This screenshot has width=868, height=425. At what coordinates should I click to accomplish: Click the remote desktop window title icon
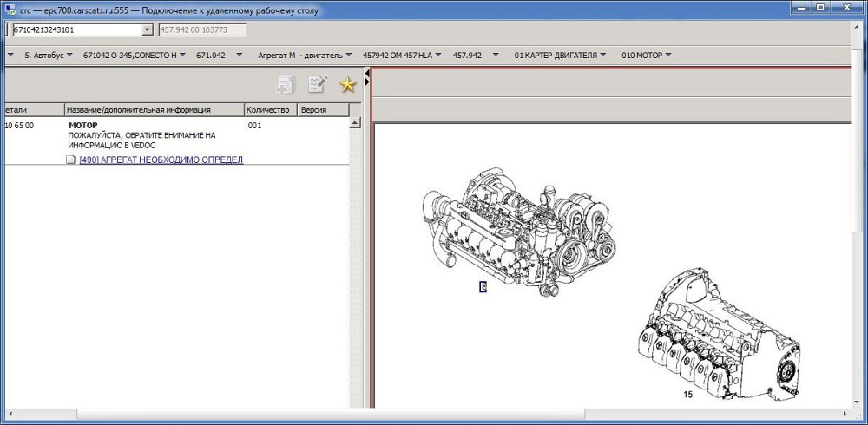click(x=10, y=10)
